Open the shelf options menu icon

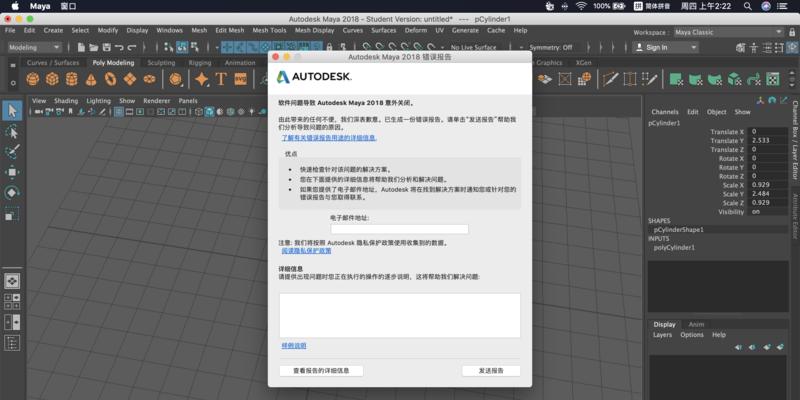[13, 83]
